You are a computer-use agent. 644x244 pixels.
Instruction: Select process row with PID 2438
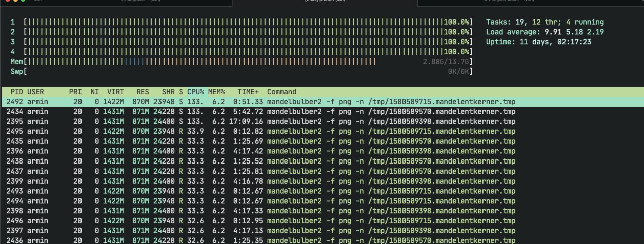click(322, 161)
